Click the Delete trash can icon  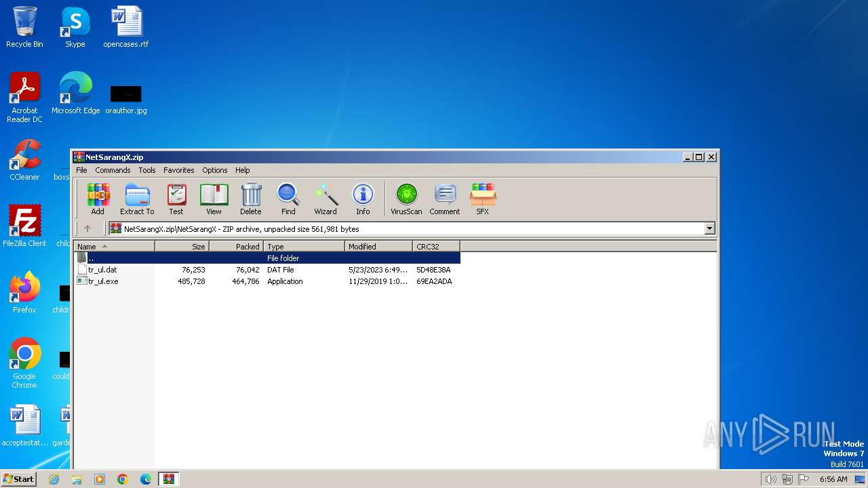pyautogui.click(x=251, y=199)
